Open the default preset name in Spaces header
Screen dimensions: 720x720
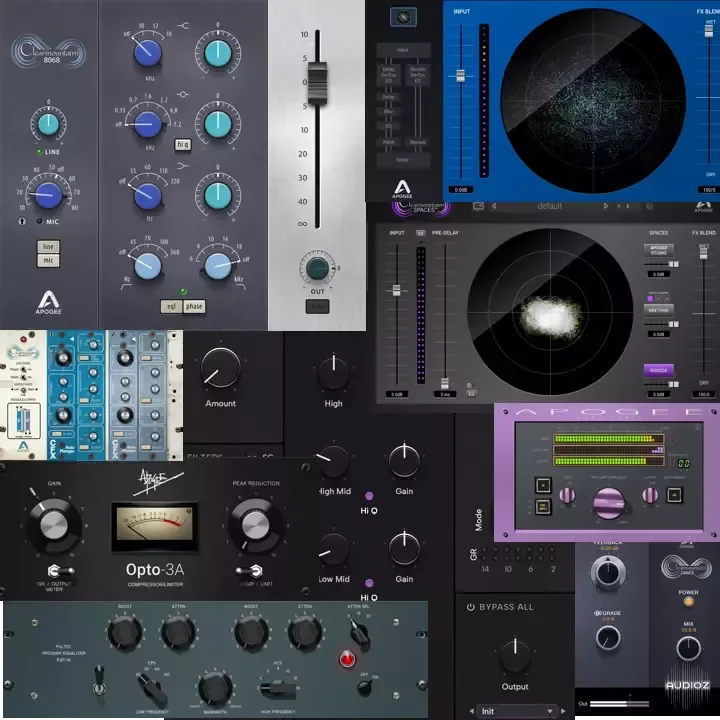[x=550, y=206]
